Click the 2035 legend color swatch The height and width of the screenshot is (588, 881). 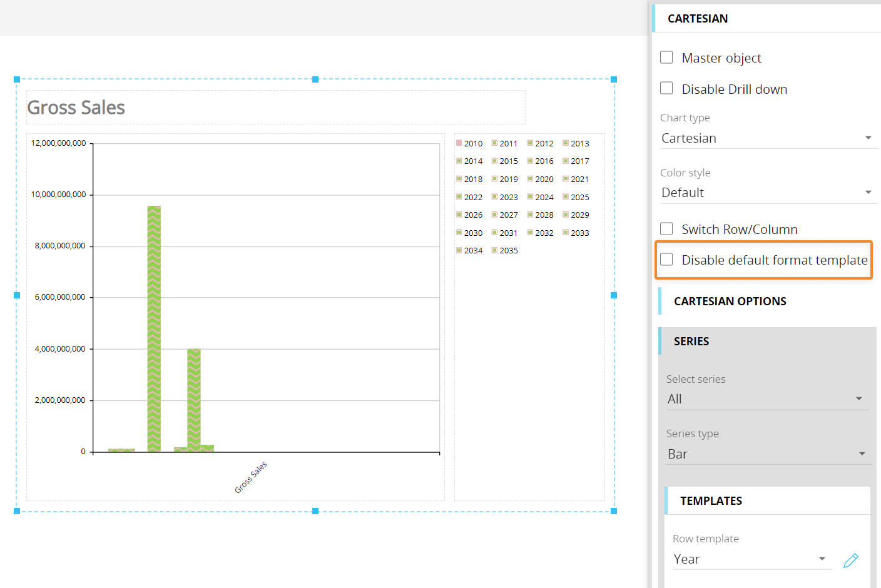495,250
